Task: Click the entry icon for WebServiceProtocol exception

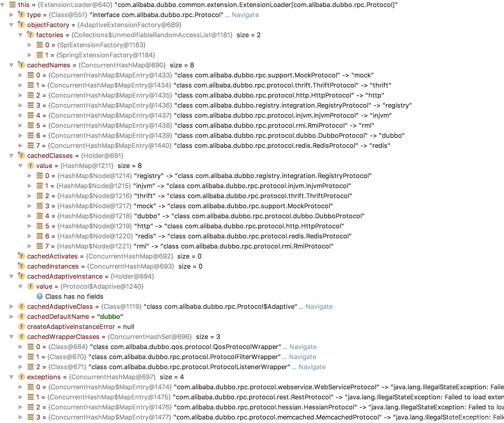Action: [30, 387]
